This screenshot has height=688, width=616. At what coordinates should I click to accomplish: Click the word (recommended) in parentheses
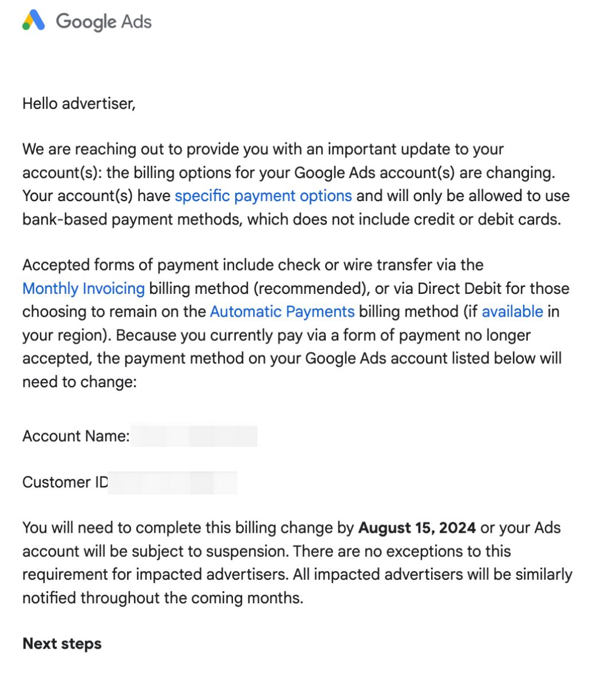coord(311,288)
